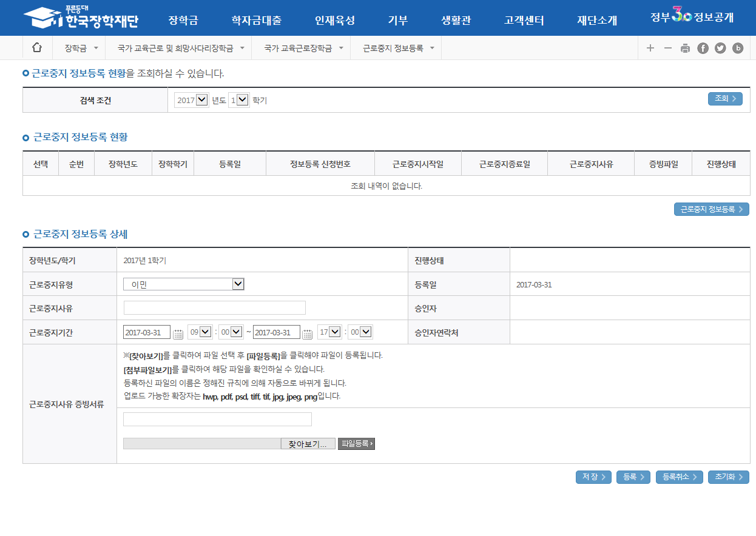Open the end hour dropdown showing 17

329,332
